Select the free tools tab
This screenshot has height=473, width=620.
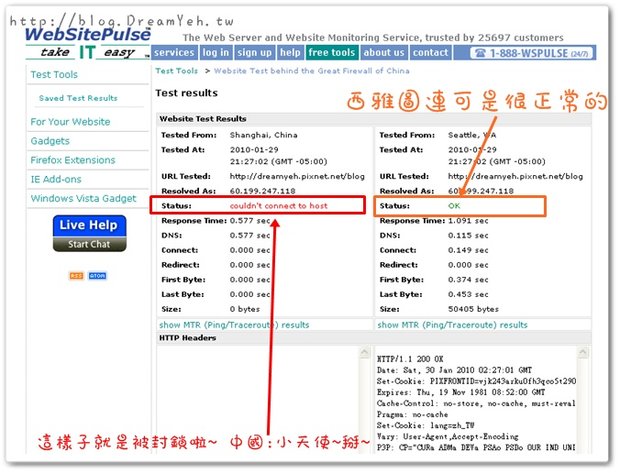pos(331,53)
